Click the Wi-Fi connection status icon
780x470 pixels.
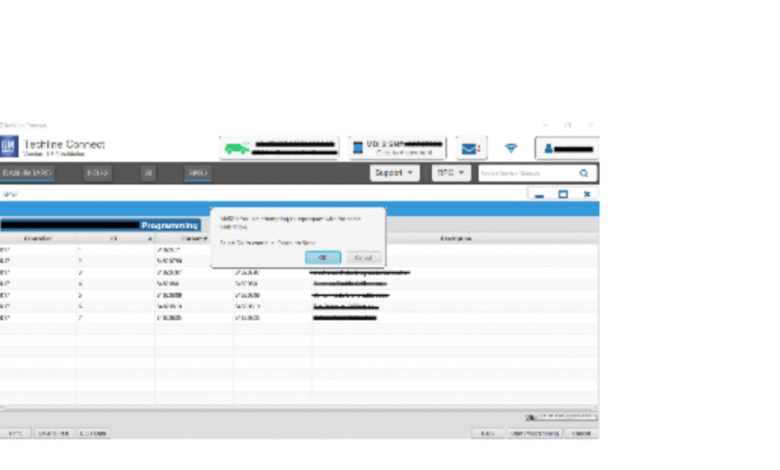tap(511, 149)
